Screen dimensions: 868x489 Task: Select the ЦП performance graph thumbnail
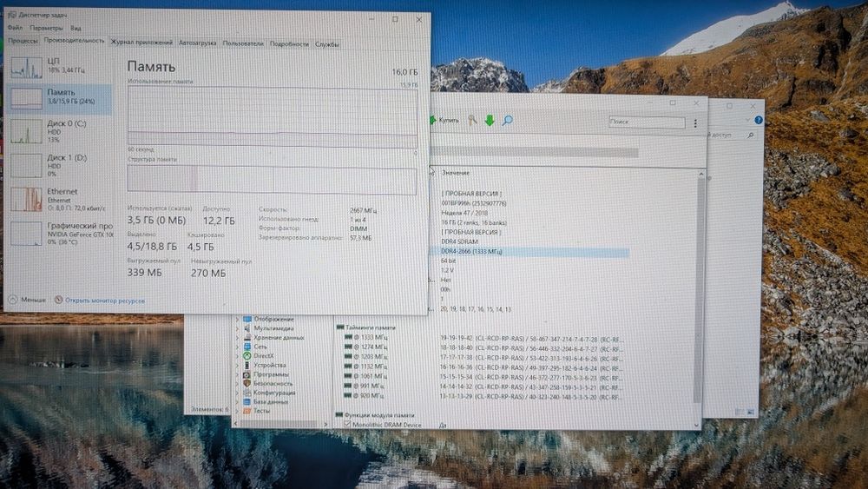pos(27,67)
